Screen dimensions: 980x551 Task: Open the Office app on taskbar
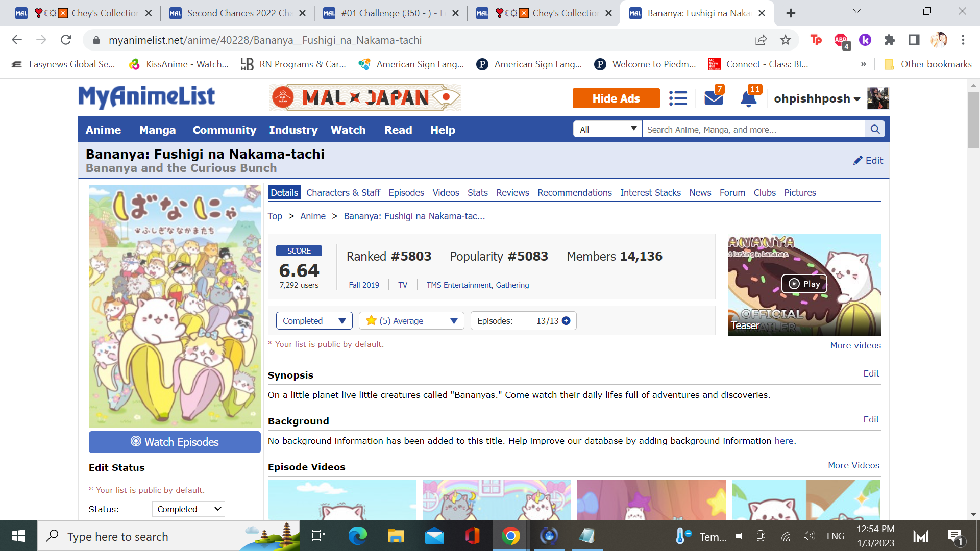click(x=473, y=536)
